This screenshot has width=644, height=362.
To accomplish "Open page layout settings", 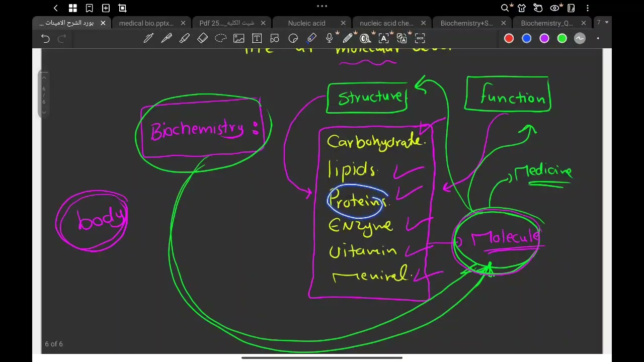I will (x=571, y=8).
